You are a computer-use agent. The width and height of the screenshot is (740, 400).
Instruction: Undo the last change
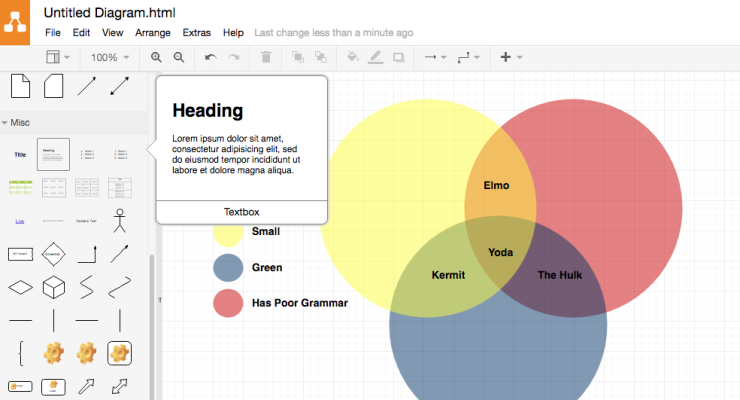pos(210,58)
